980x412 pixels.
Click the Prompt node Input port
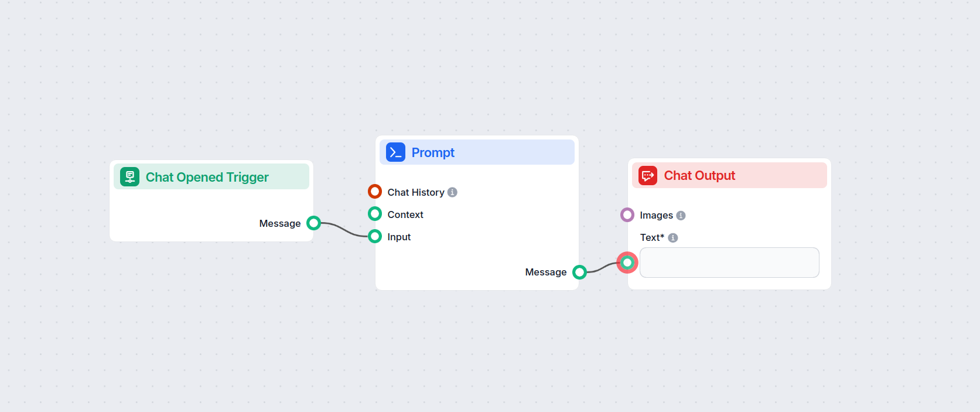click(375, 237)
